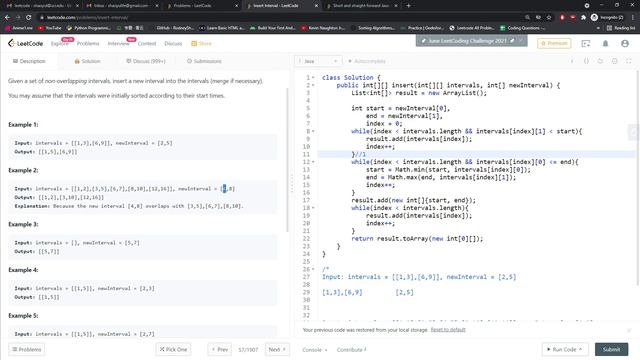Image resolution: width=640 pixels, height=360 pixels.
Task: Expand the Console panel
Action: click(x=314, y=350)
